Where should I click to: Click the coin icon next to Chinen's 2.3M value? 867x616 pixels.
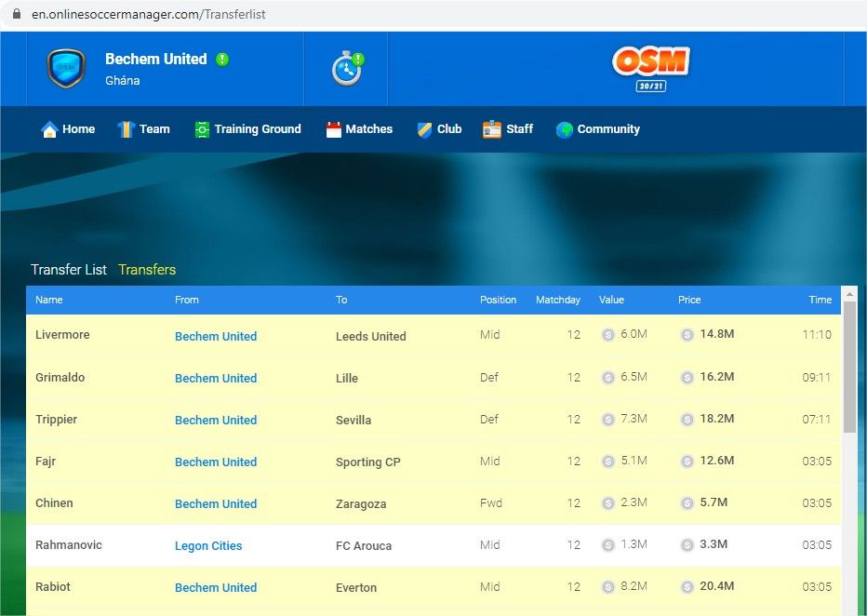click(608, 503)
